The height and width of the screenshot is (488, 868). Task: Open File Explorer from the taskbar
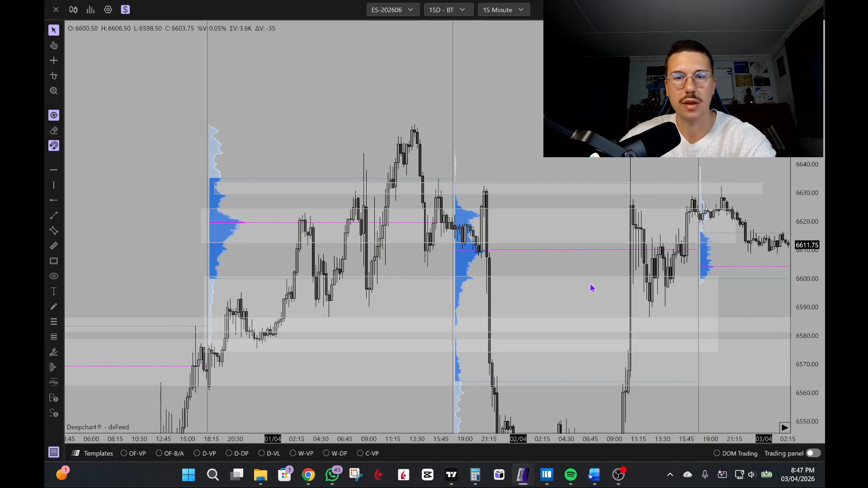pyautogui.click(x=260, y=474)
